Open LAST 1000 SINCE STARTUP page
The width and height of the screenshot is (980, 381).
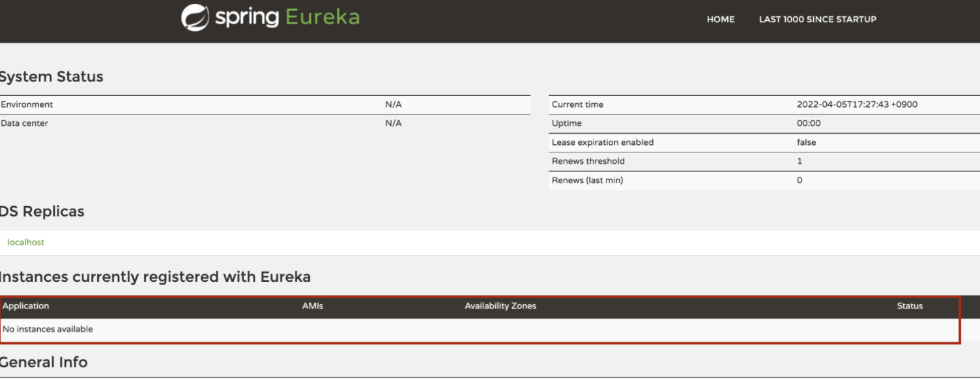click(818, 20)
